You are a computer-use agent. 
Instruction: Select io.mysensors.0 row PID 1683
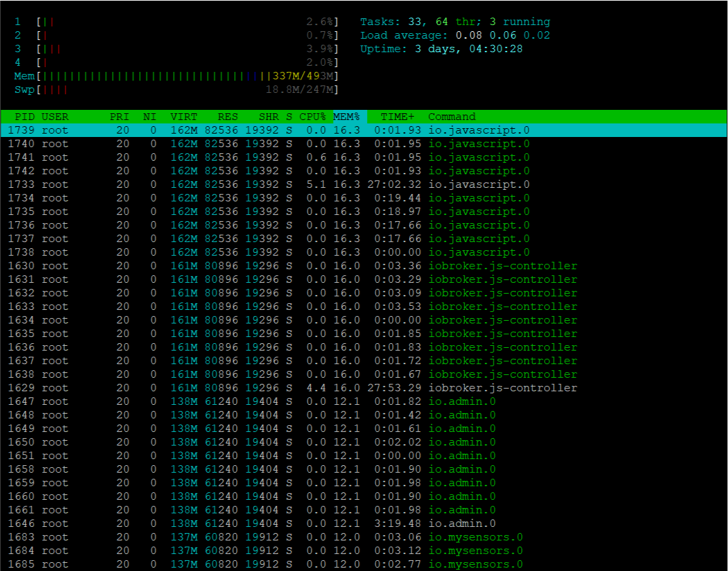click(x=364, y=536)
